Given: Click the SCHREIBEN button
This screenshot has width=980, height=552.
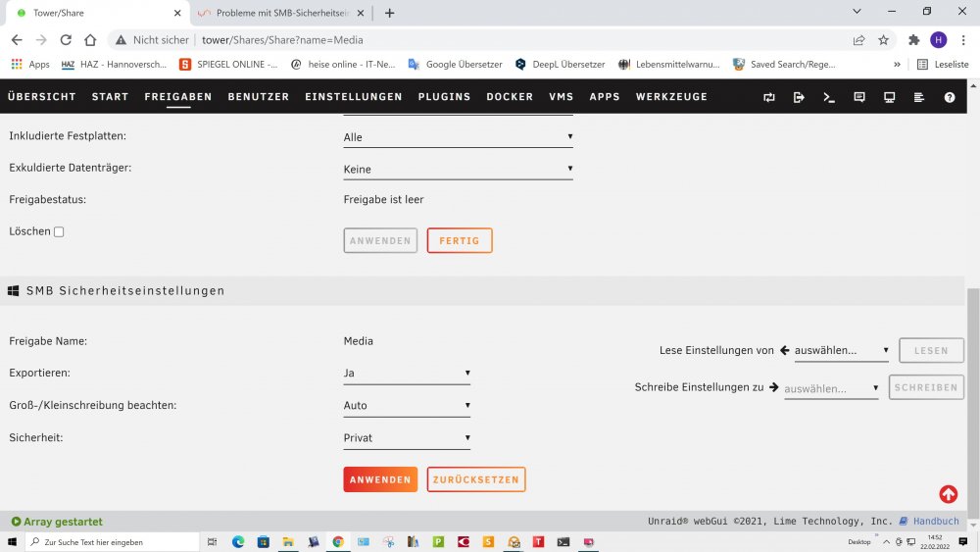Looking at the screenshot, I should click(926, 387).
